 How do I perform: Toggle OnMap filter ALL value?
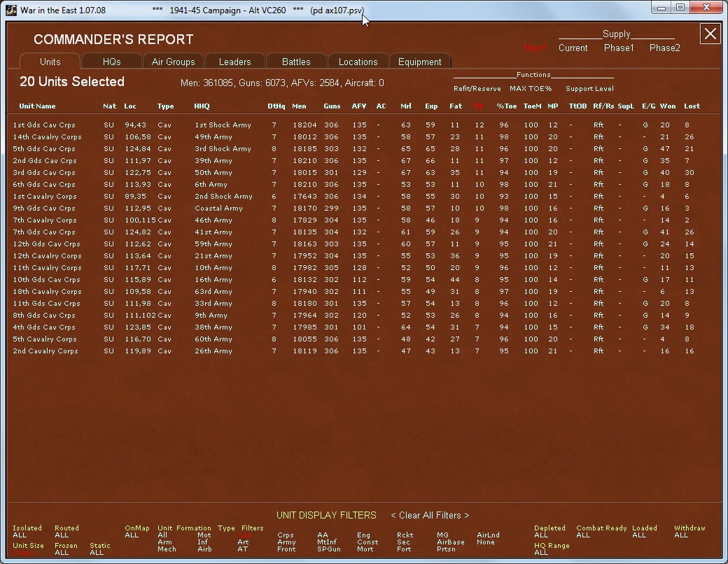(x=132, y=535)
